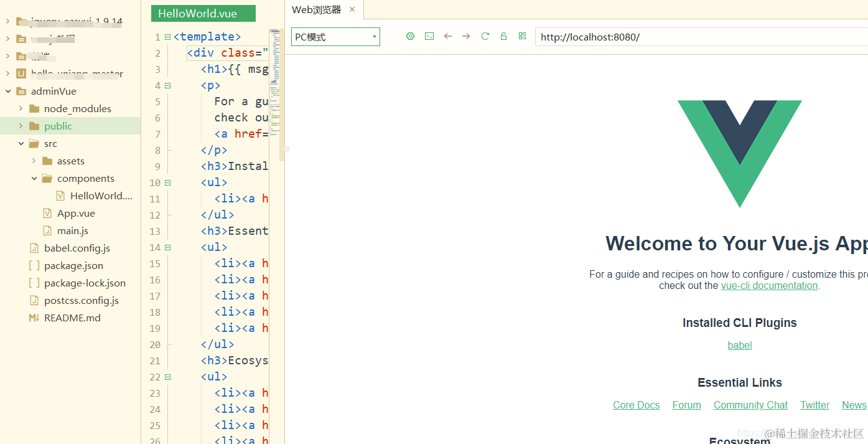Image resolution: width=868 pixels, height=444 pixels.
Task: Fold the ul block at line 22
Action: tap(167, 377)
